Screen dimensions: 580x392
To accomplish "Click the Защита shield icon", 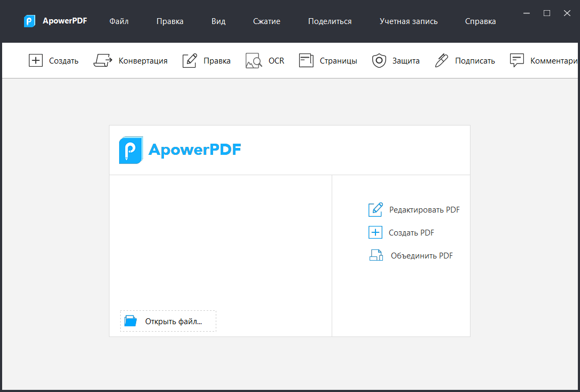I will click(x=379, y=60).
